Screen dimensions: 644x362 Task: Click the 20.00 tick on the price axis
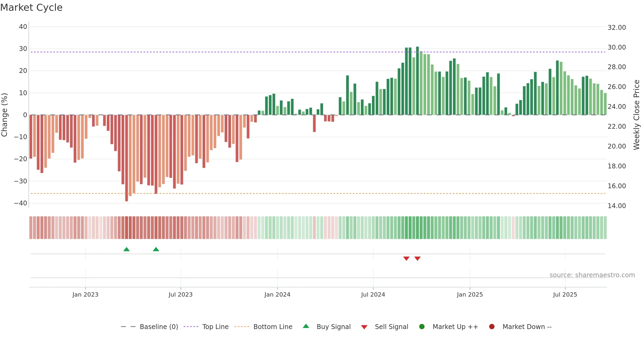(x=617, y=146)
